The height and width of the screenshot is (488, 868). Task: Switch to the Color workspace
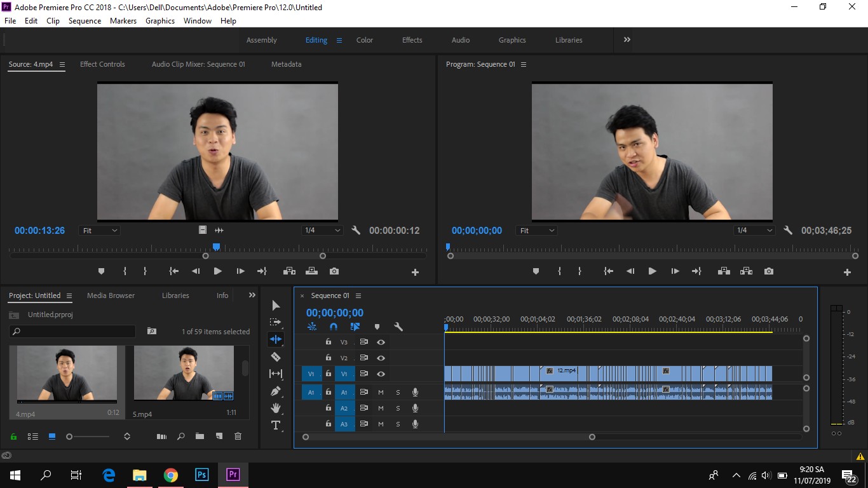[x=365, y=40]
